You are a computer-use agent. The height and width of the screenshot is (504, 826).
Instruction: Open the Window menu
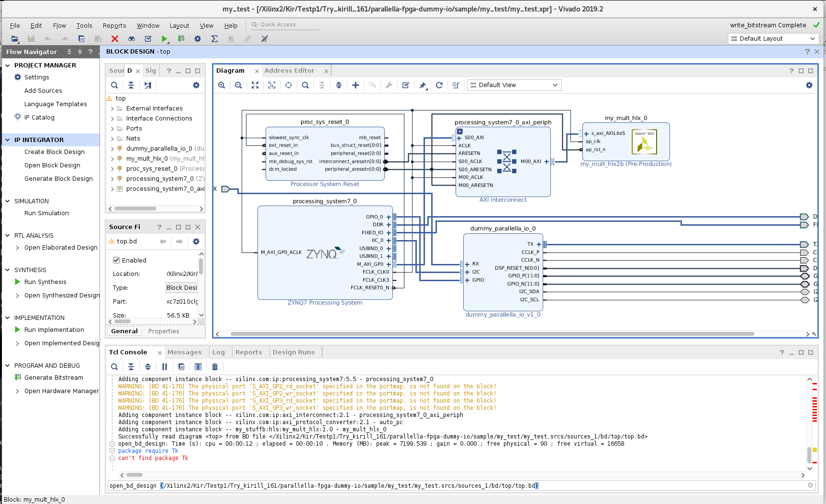click(x=148, y=26)
